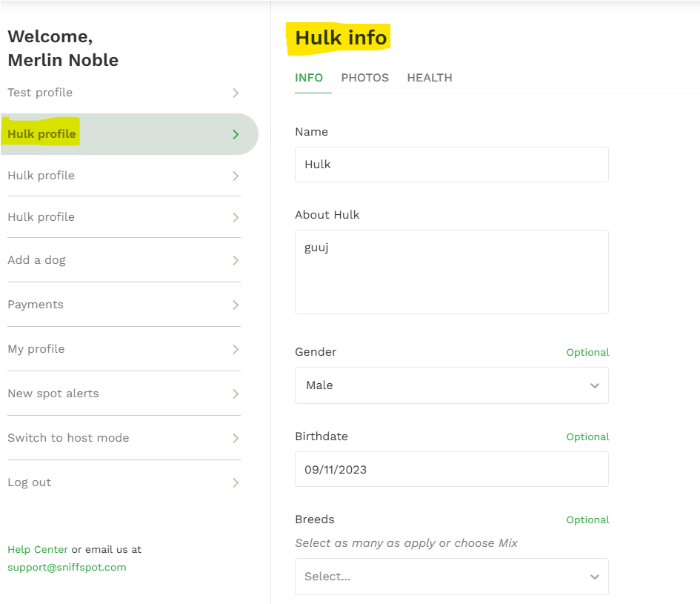Select the INFO tab
This screenshot has height=604, width=700.
[309, 78]
